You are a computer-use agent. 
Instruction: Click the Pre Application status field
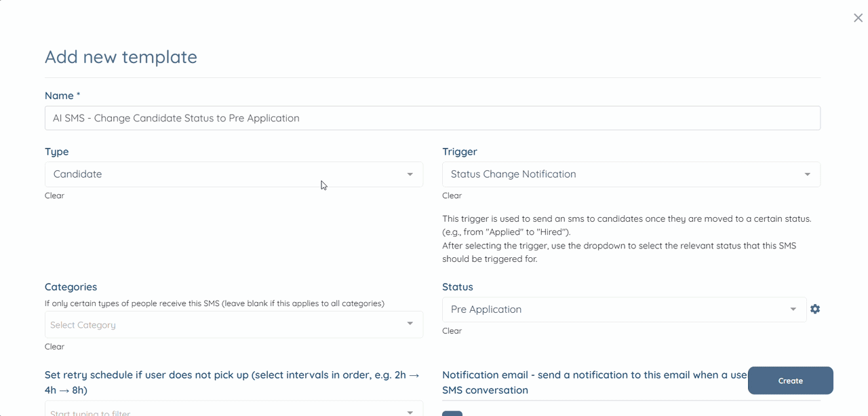[x=624, y=309]
